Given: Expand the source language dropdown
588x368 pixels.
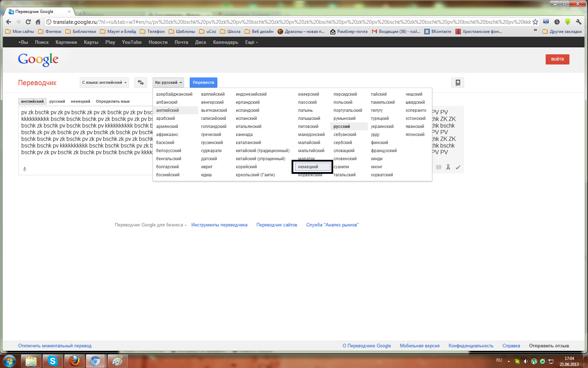Looking at the screenshot, I should (104, 83).
